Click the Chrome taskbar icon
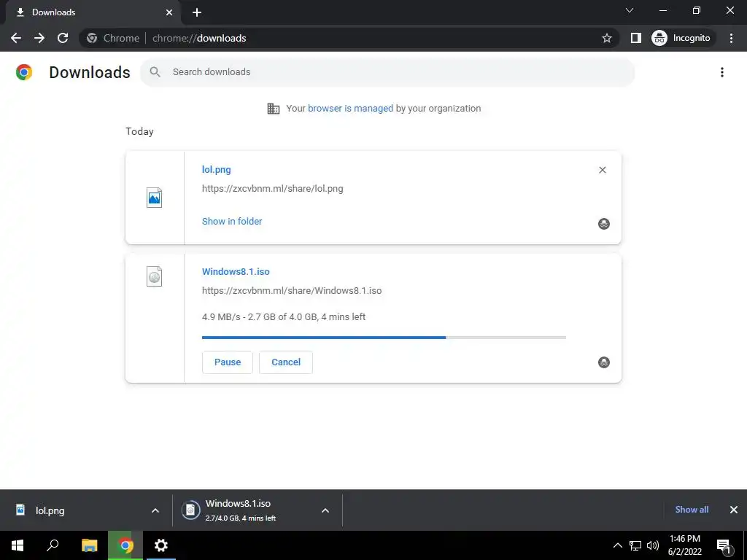The image size is (747, 560). tap(125, 545)
